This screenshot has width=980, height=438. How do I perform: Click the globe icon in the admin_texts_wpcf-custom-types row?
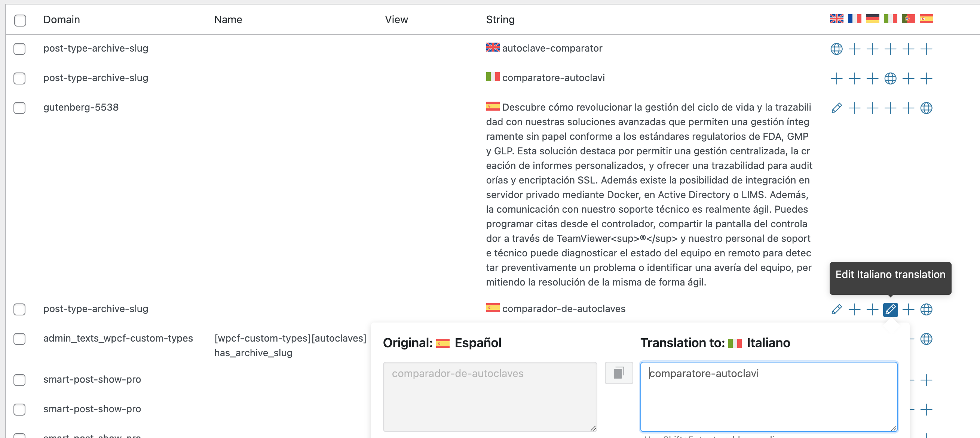click(926, 339)
